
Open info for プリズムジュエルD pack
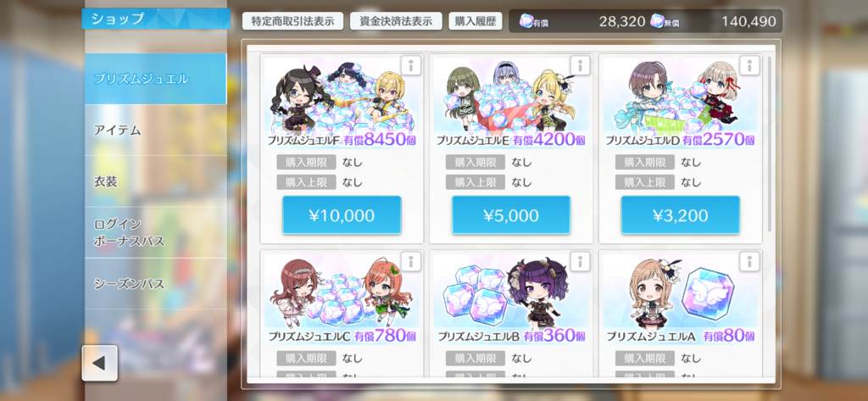(x=749, y=65)
